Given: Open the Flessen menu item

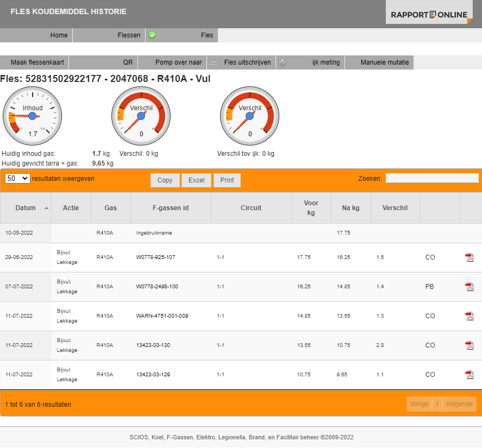Looking at the screenshot, I should (x=129, y=35).
